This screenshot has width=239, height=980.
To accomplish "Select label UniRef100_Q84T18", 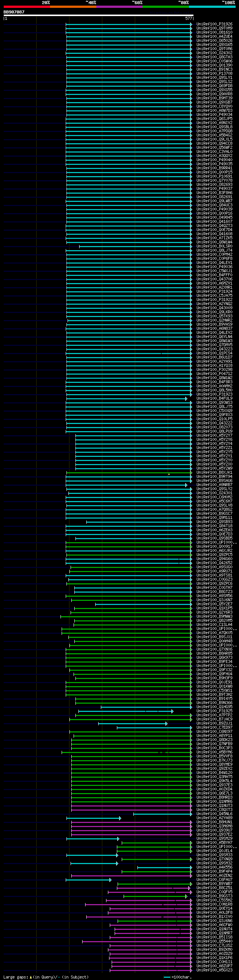I will pos(214,526).
